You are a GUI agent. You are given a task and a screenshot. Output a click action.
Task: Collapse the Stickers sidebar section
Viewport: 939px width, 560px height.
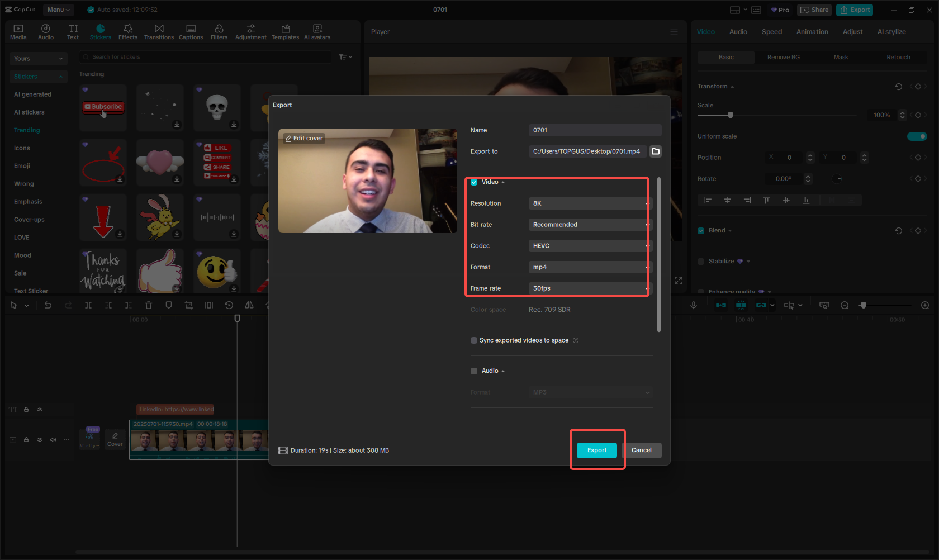pos(39,77)
